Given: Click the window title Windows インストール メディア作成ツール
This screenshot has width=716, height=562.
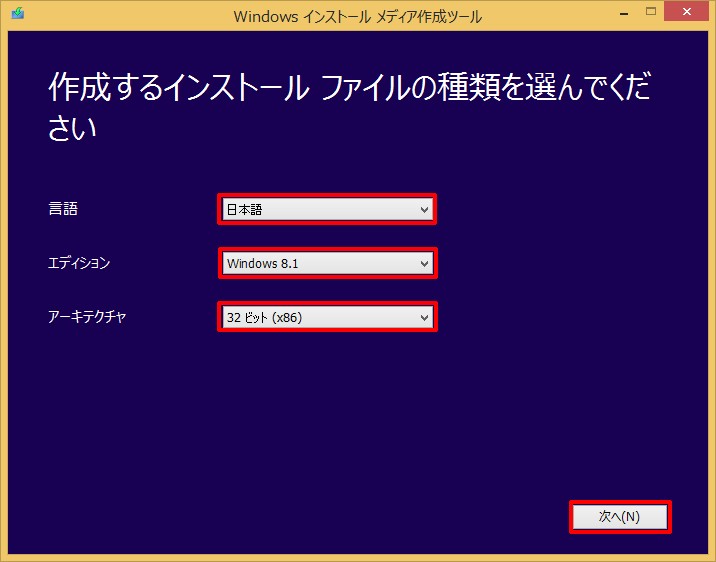Looking at the screenshot, I should pyautogui.click(x=358, y=17).
